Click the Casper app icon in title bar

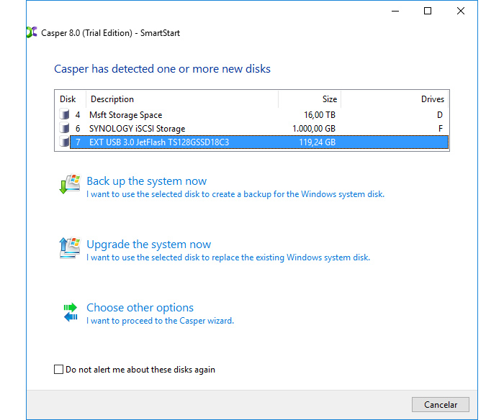point(30,32)
